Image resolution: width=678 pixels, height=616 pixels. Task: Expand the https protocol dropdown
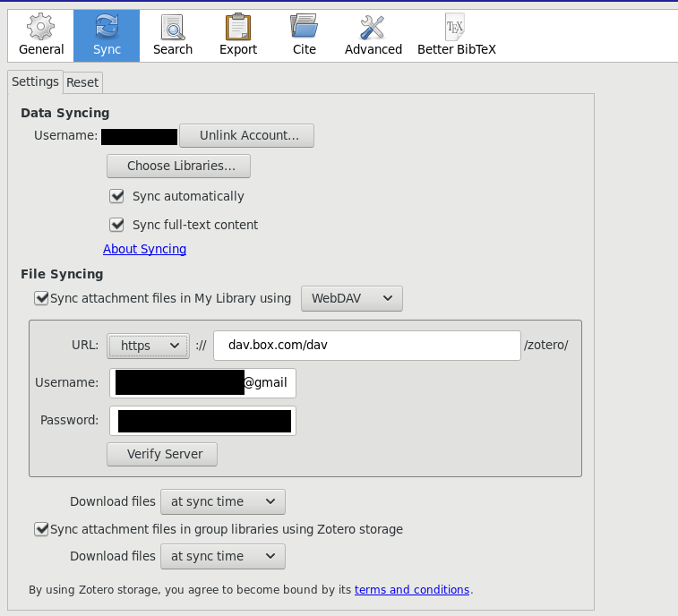(x=149, y=346)
